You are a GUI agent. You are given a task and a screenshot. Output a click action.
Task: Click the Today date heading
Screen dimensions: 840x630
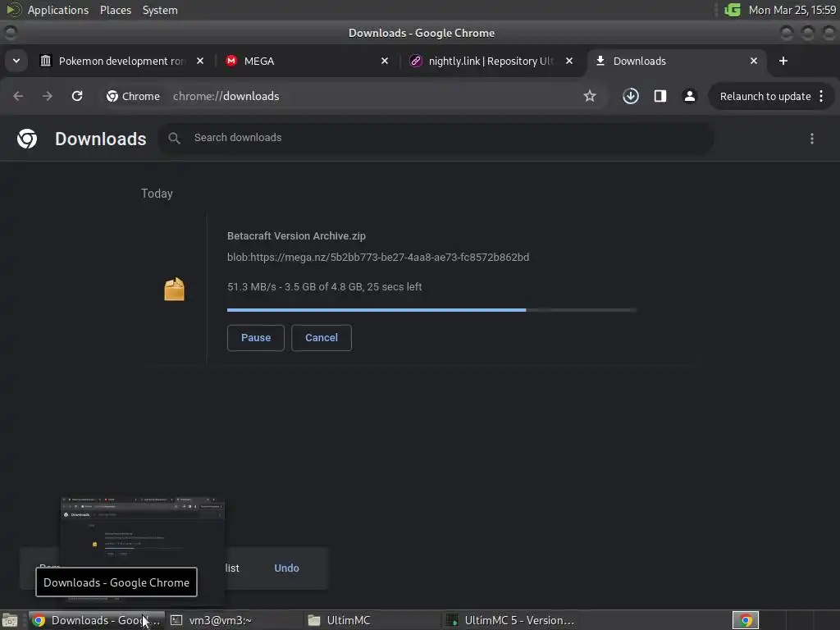pyautogui.click(x=157, y=194)
